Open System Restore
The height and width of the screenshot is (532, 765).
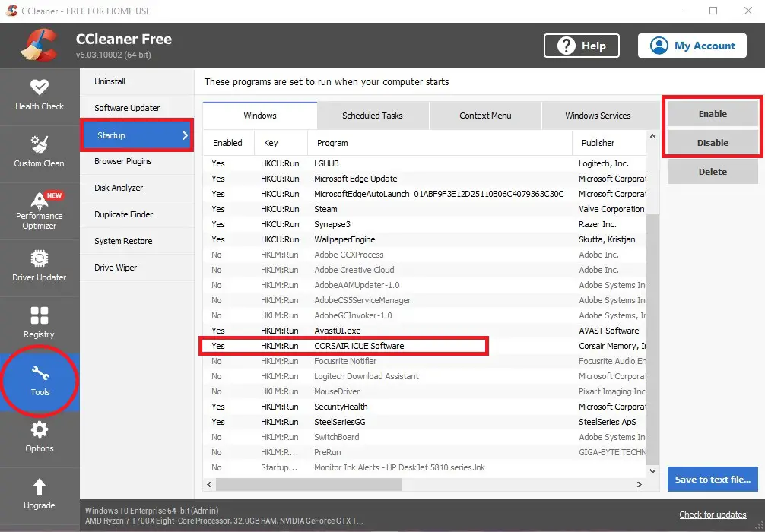click(x=137, y=241)
